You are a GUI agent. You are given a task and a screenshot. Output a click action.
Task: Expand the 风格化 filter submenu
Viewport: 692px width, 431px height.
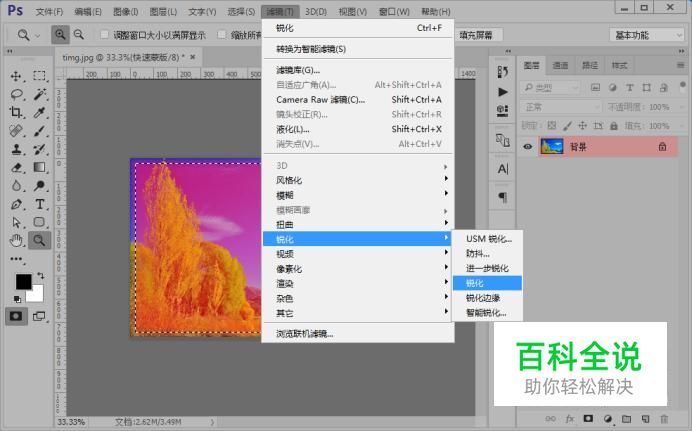click(x=358, y=180)
